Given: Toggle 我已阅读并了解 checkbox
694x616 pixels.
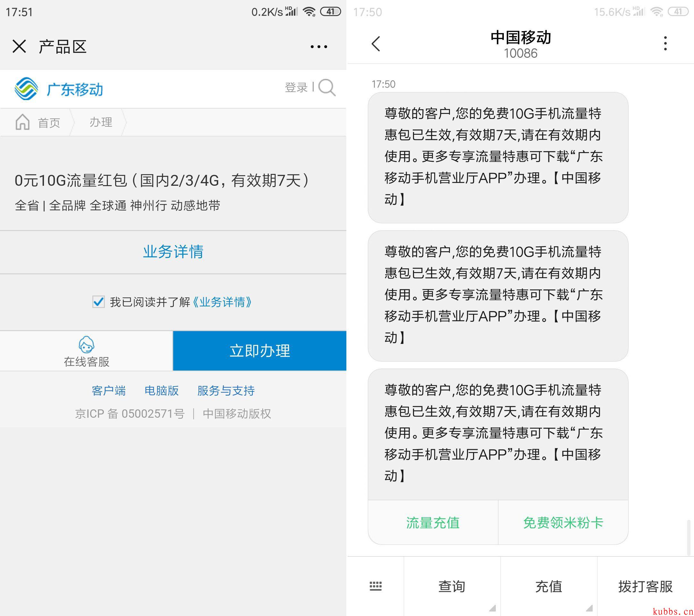Looking at the screenshot, I should [x=98, y=302].
